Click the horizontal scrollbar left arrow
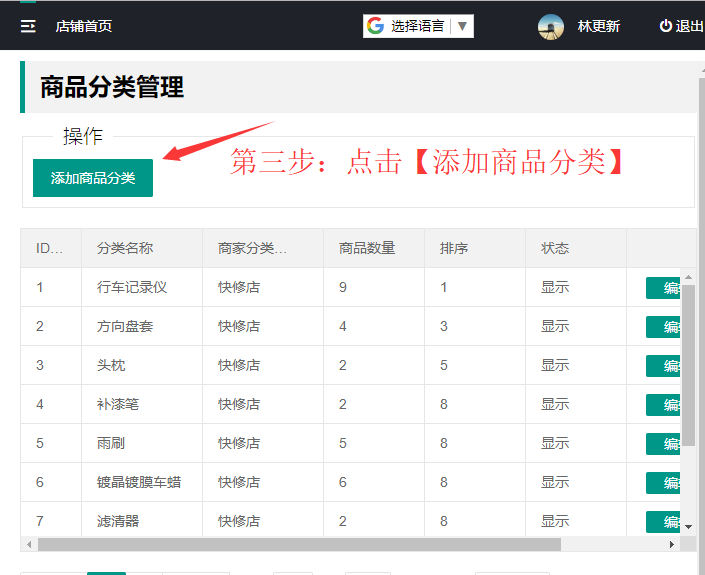 pyautogui.click(x=29, y=545)
